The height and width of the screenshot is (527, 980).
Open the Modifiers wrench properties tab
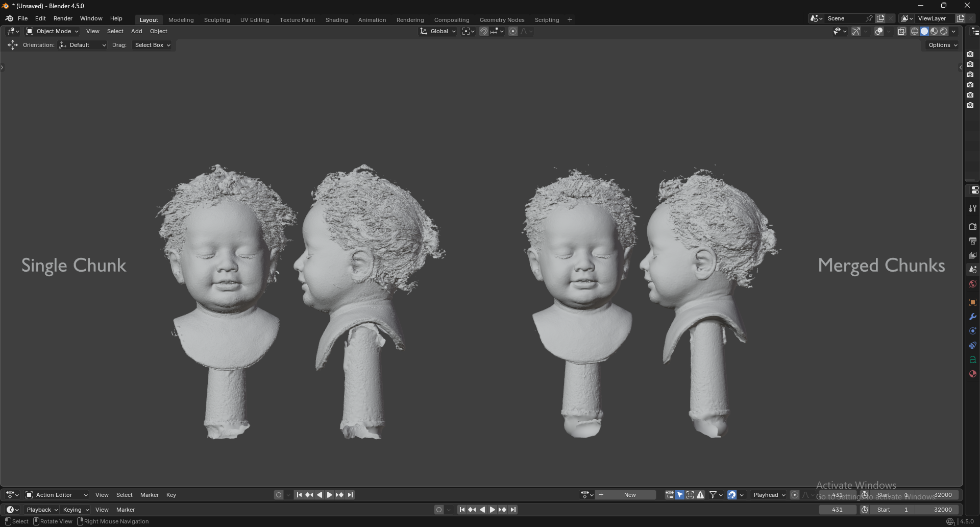tap(972, 317)
